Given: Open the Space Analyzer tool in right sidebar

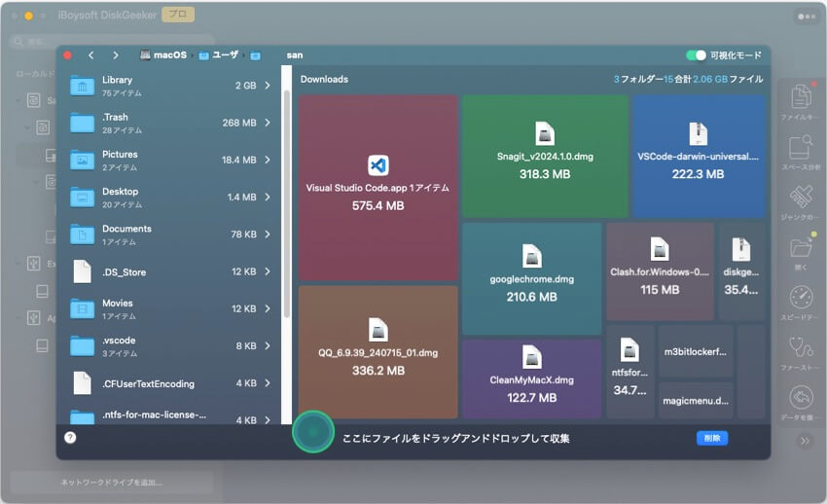Looking at the screenshot, I should click(x=801, y=153).
